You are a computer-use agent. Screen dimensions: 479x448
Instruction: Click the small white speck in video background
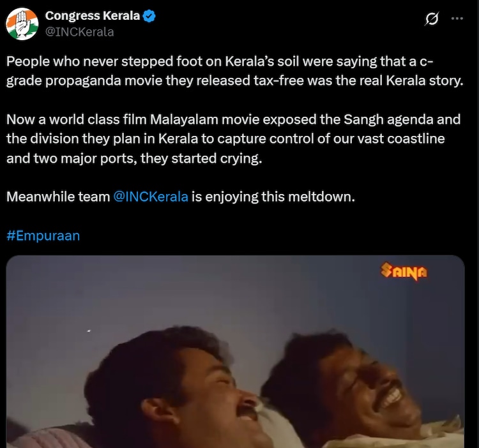pos(89,331)
